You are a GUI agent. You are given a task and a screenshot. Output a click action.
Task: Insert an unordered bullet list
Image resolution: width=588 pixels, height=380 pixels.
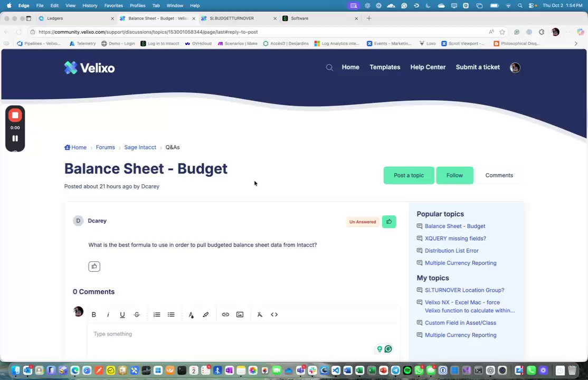(x=171, y=315)
